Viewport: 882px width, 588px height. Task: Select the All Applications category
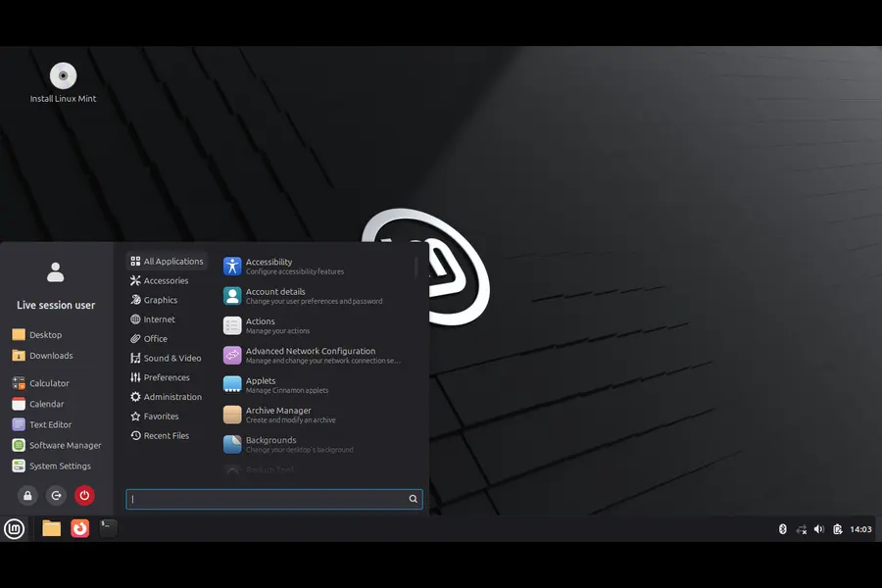pos(167,261)
